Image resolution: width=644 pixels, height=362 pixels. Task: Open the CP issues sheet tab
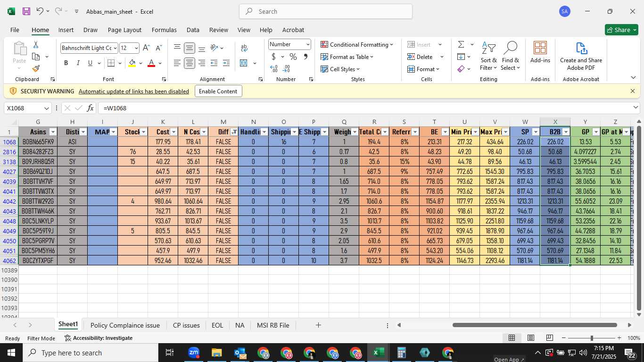pos(186,325)
